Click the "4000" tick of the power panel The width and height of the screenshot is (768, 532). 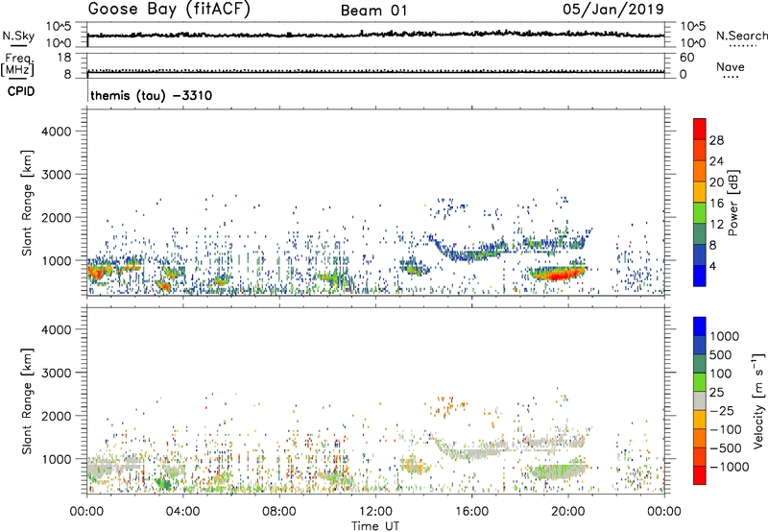(x=57, y=132)
